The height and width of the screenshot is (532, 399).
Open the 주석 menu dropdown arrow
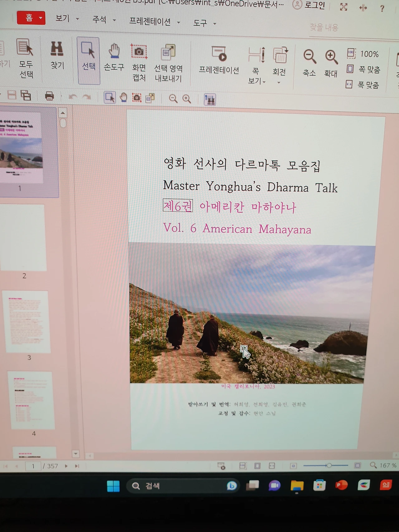[114, 20]
